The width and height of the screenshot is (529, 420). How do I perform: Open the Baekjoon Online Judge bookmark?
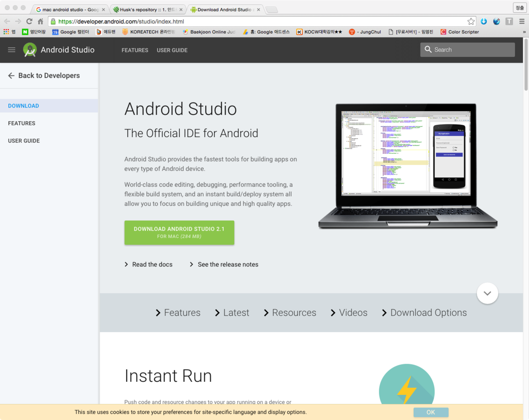[209, 32]
